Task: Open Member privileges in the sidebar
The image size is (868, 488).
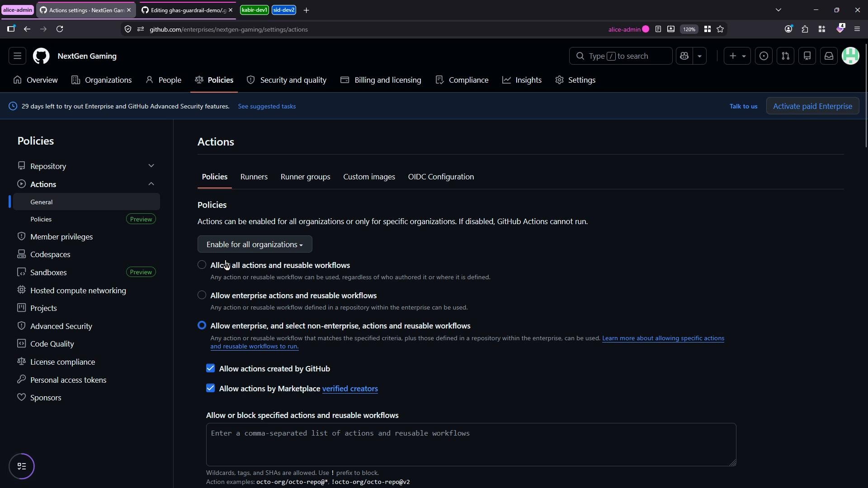Action: tap(86, 237)
